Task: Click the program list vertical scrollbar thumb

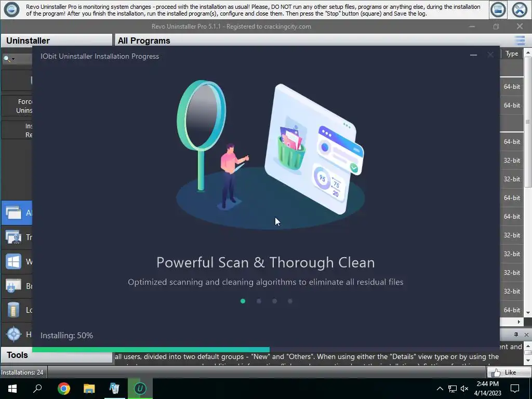Action: (528, 122)
